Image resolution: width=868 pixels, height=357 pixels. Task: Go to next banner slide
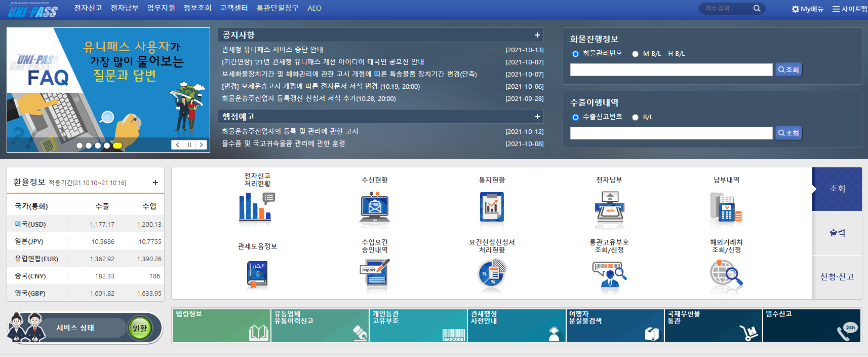[202, 145]
